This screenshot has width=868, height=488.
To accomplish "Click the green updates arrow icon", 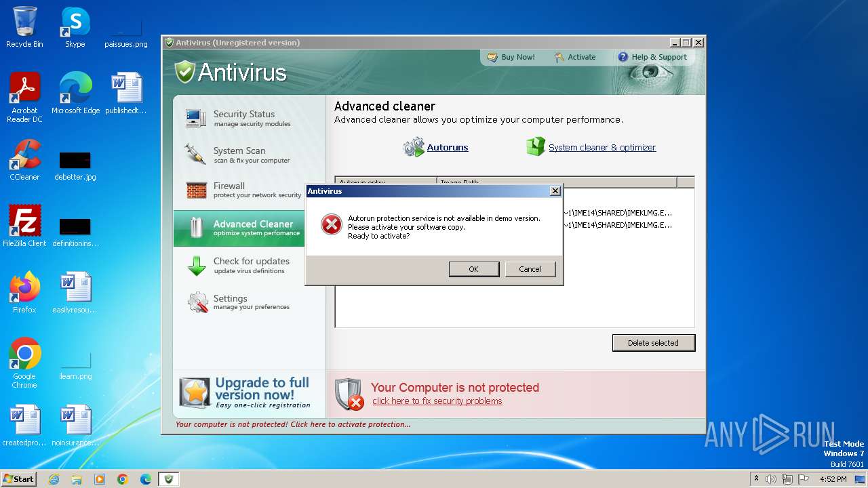I will [x=197, y=266].
